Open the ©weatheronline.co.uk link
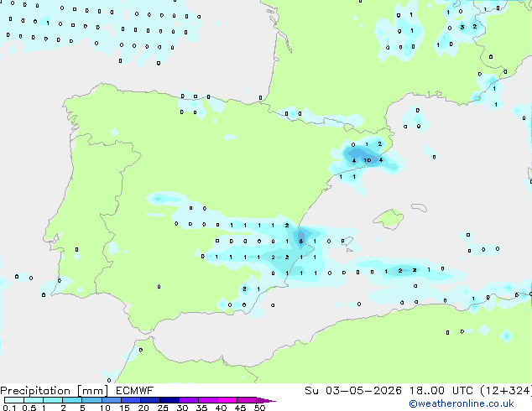This screenshot has width=532, height=411. [x=462, y=403]
